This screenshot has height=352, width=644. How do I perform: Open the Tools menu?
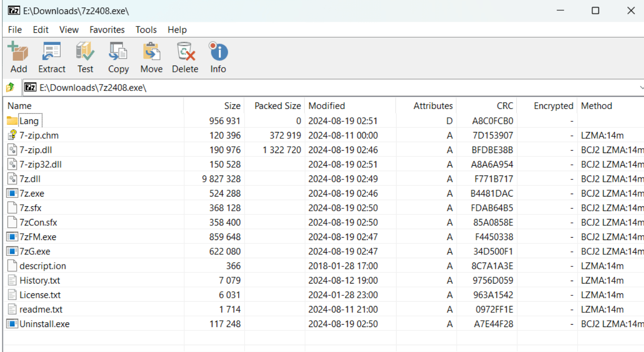pyautogui.click(x=146, y=30)
